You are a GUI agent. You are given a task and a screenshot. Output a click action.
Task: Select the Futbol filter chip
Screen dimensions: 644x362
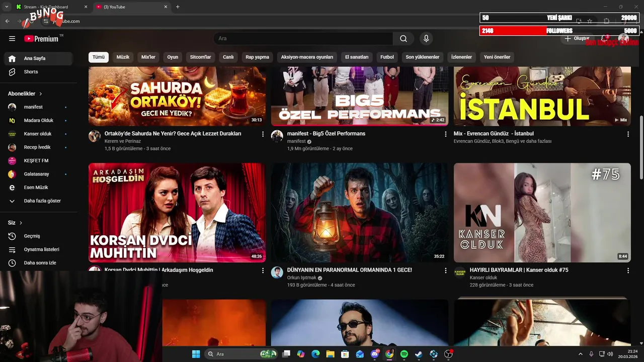pyautogui.click(x=387, y=57)
